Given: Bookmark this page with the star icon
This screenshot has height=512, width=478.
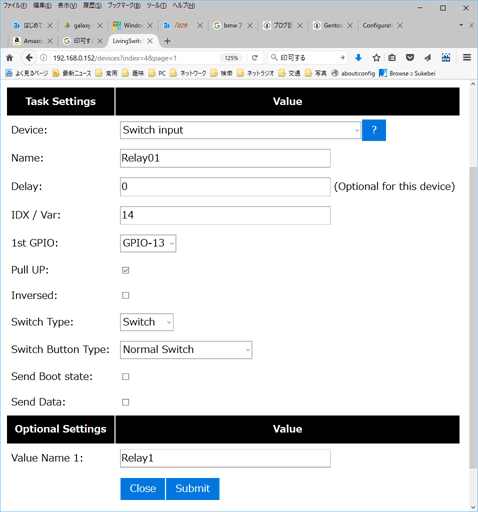Looking at the screenshot, I should click(376, 58).
